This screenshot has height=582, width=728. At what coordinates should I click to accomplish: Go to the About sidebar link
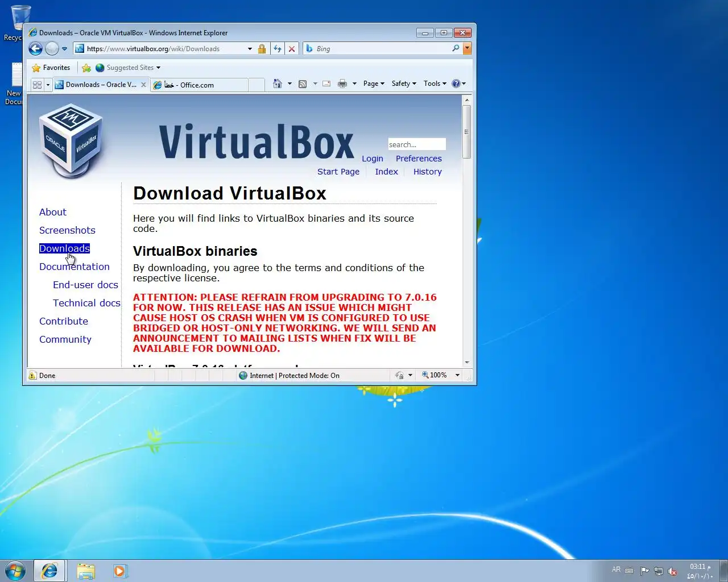(x=53, y=212)
